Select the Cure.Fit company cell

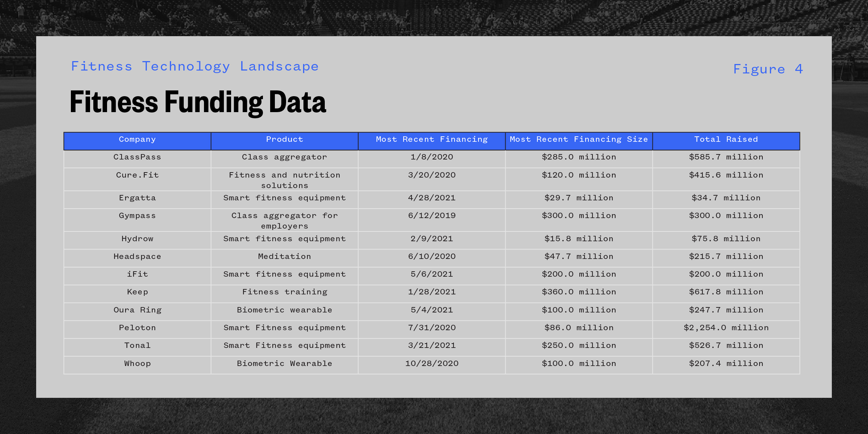(137, 175)
